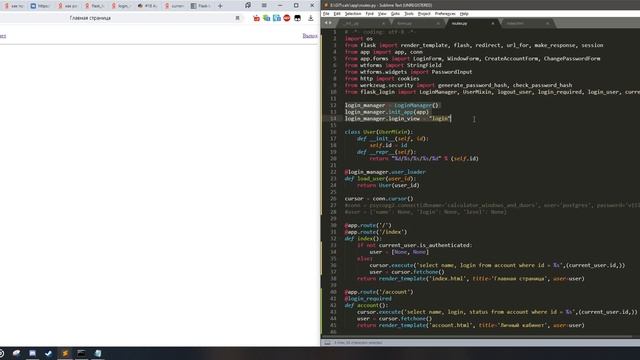Click the Sublime horizontal scrollbar
Screen dimensions: 640x360
click(478, 337)
